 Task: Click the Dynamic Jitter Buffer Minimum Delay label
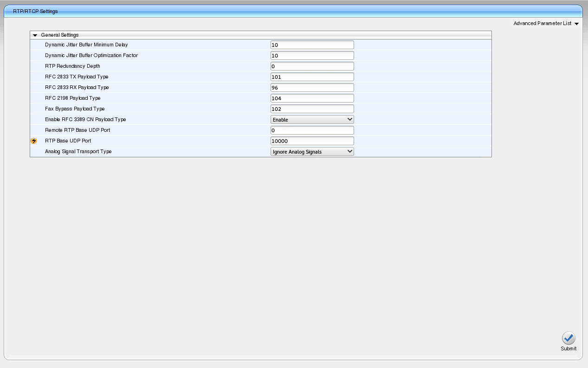pos(86,45)
